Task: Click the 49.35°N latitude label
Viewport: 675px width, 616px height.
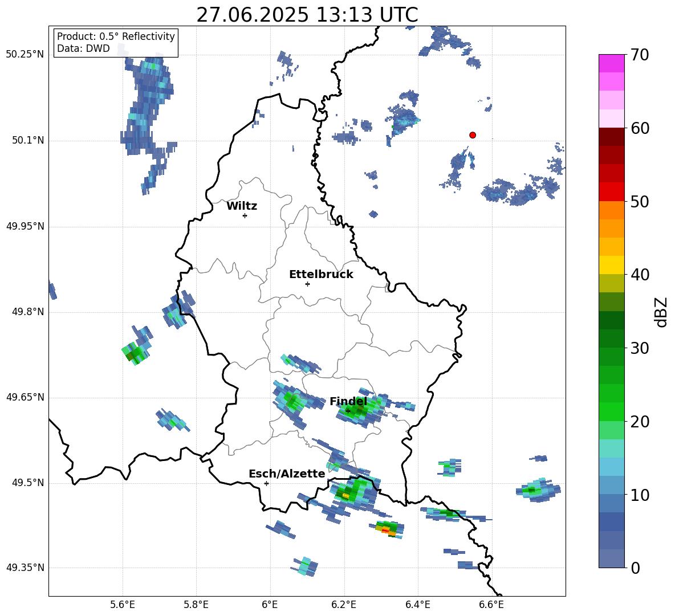Action: pos(25,568)
